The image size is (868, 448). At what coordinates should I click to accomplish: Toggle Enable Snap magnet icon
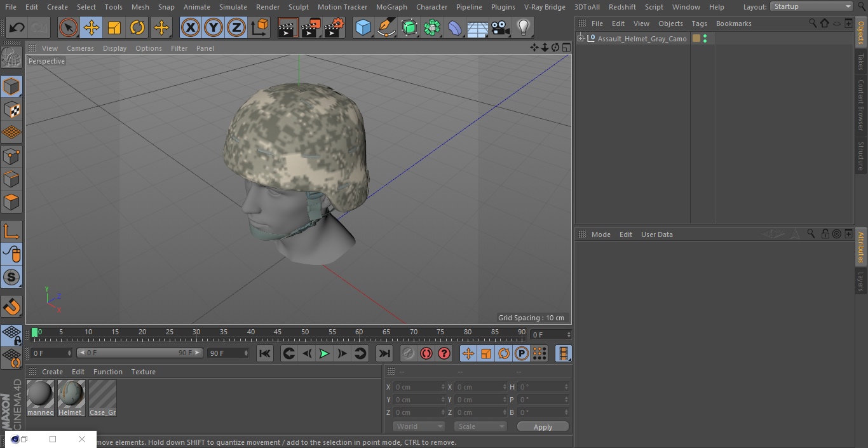click(x=11, y=307)
